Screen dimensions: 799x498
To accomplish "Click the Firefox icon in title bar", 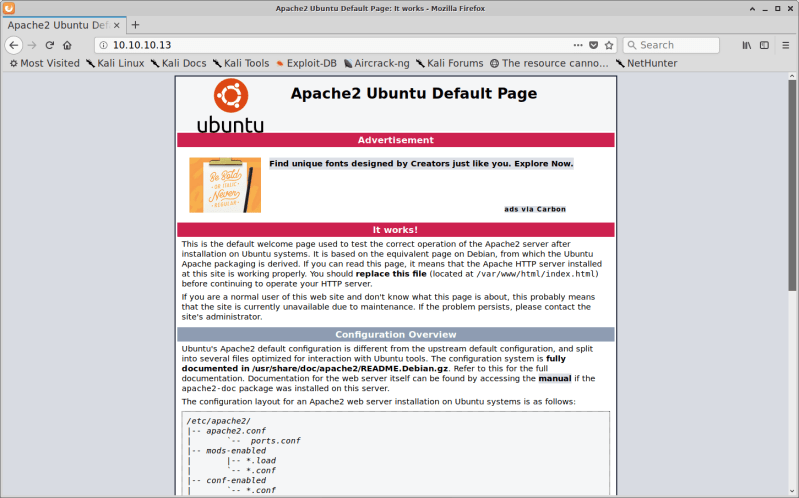I will [9, 8].
